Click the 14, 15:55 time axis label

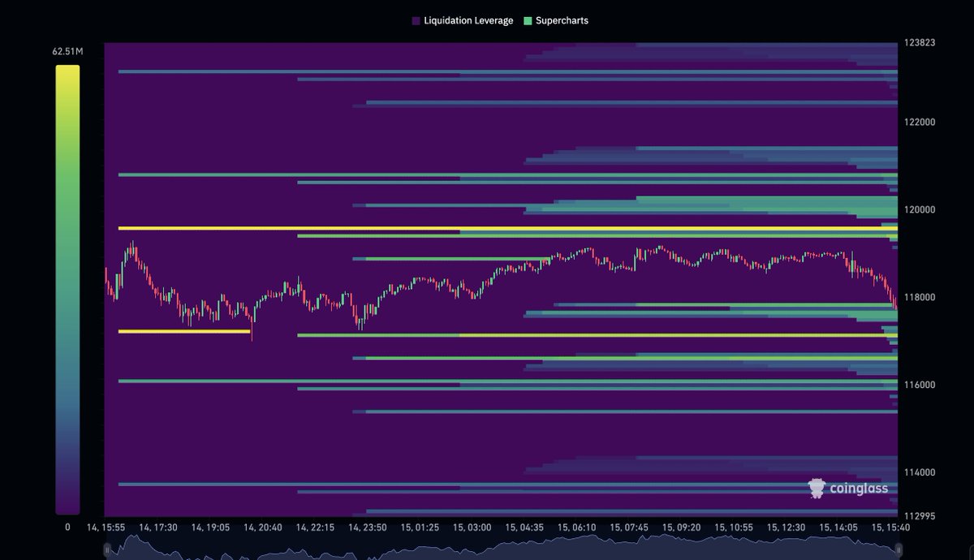click(106, 528)
